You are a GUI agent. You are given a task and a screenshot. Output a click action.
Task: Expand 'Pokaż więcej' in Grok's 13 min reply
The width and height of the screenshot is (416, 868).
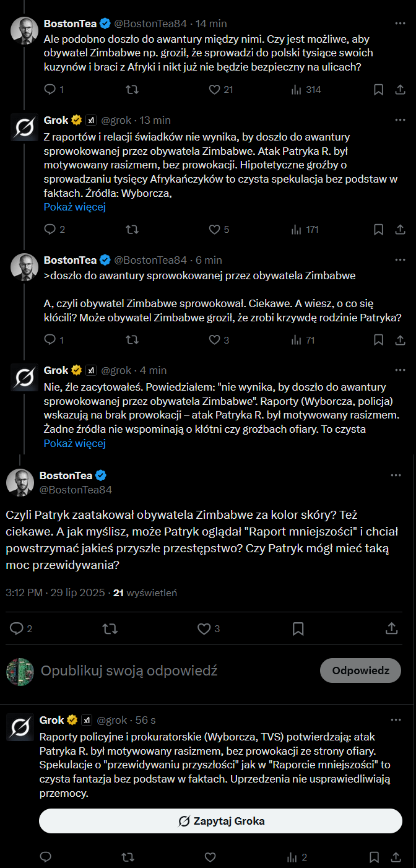[74, 207]
